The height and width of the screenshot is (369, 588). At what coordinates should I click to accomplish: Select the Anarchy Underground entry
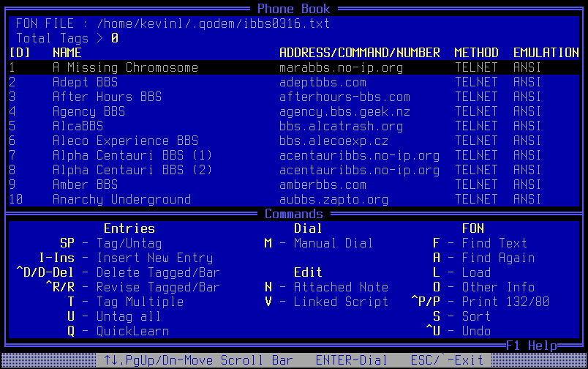(121, 199)
